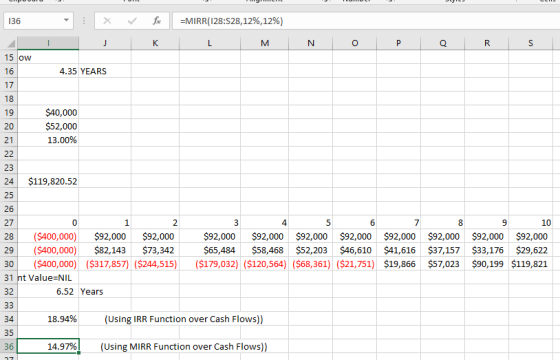Select column R header
The height and width of the screenshot is (360, 560).
pos(486,43)
